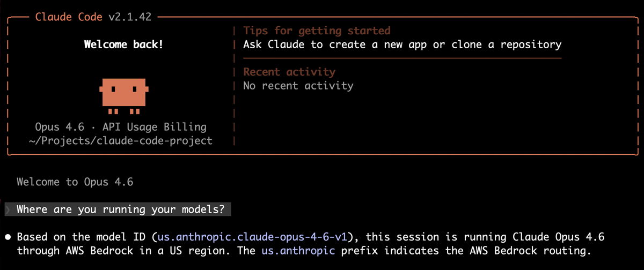Click the Where are you running your models prompt
This screenshot has height=270, width=644.
[x=121, y=209]
